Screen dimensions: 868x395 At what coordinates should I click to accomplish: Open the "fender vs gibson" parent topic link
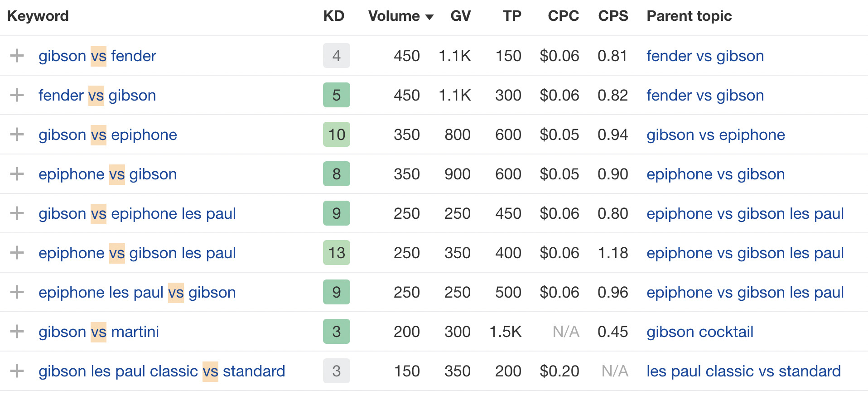[x=704, y=56]
